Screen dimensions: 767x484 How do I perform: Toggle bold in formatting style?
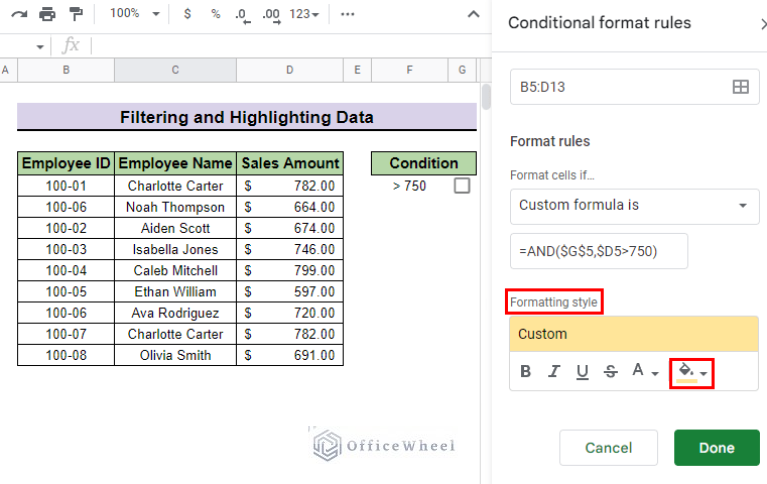tap(525, 371)
